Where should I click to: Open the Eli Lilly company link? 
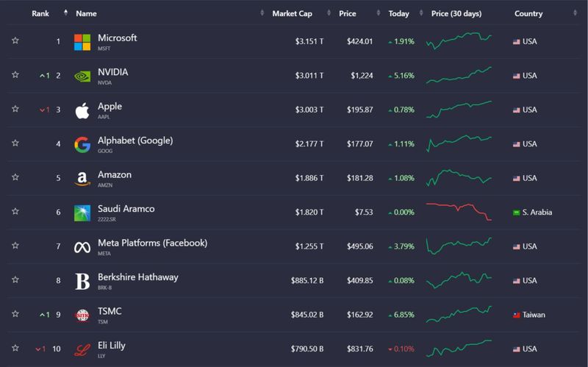115,346
